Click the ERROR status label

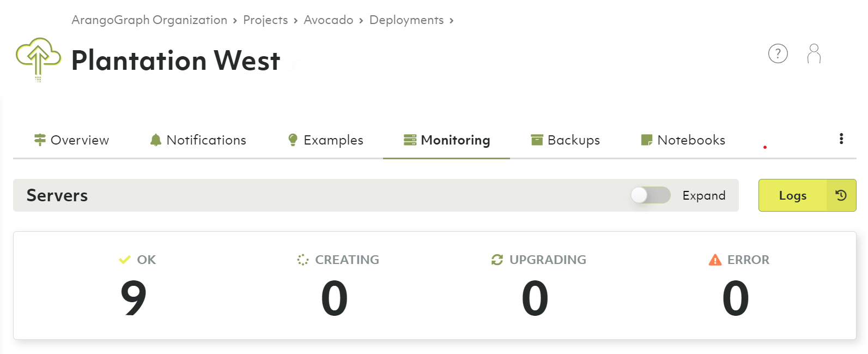tap(748, 260)
